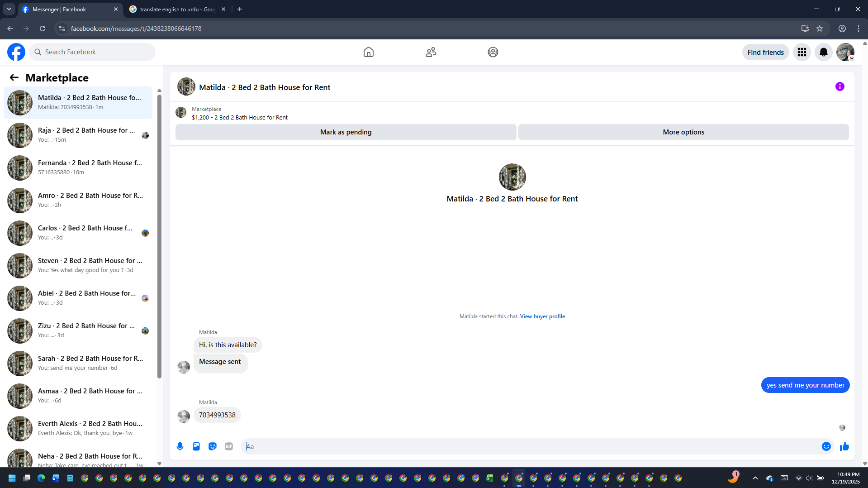
Task: Open the Facebook menu grid icon
Action: pos(802,52)
